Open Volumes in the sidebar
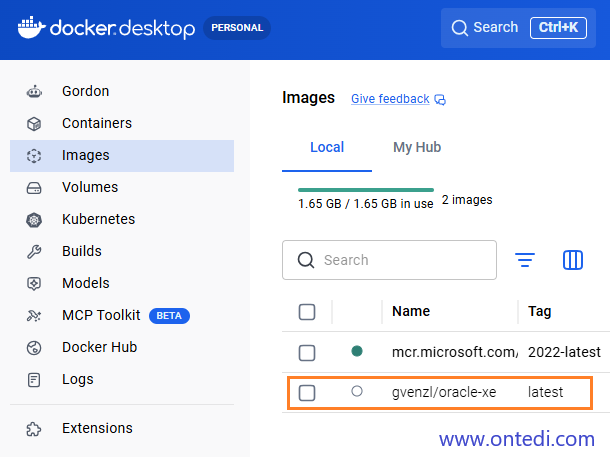The image size is (610, 457). 122,187
